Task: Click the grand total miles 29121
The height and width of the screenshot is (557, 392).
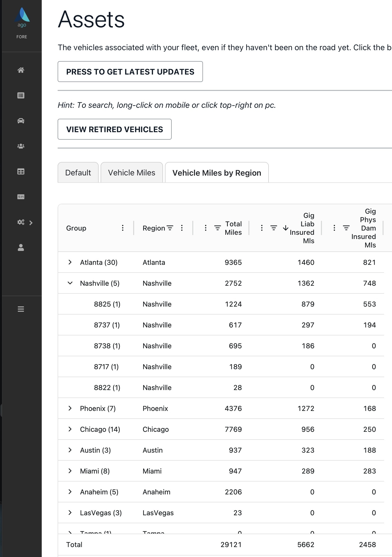Action: pos(231,545)
